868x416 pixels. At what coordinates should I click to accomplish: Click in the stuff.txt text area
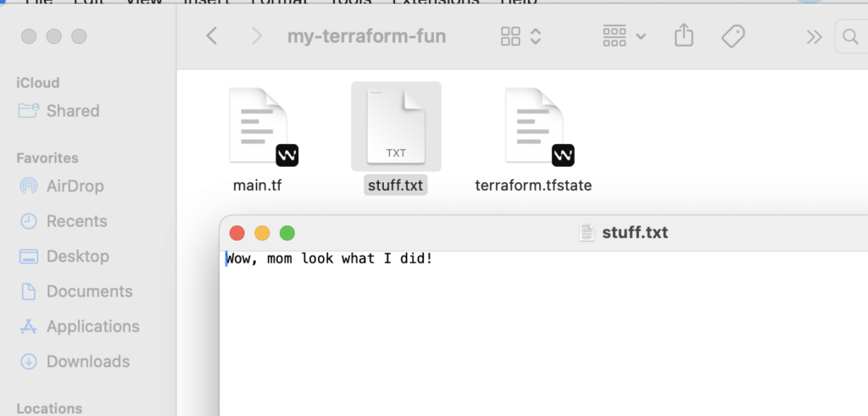coord(542,339)
